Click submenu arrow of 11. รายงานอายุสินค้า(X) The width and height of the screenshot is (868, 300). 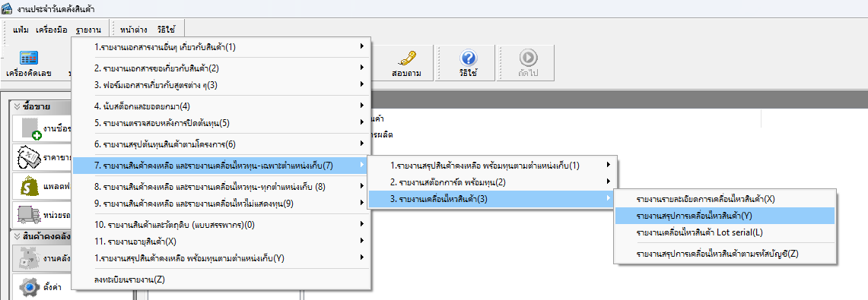click(x=361, y=240)
